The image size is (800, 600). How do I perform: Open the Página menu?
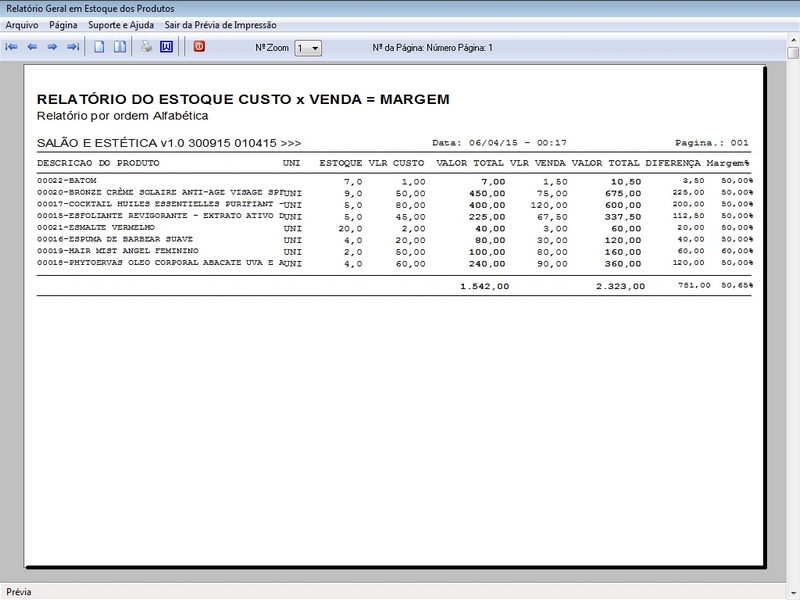point(63,24)
